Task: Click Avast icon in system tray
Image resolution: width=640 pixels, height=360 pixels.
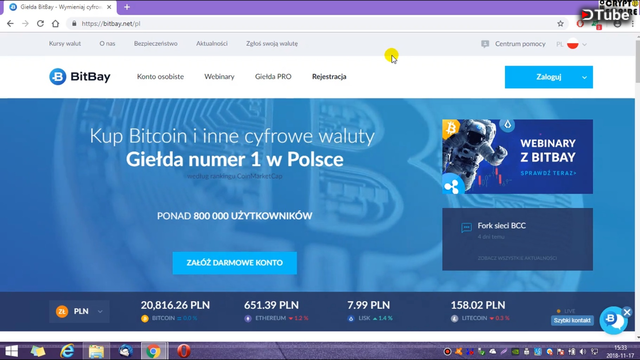Action: 459,351
